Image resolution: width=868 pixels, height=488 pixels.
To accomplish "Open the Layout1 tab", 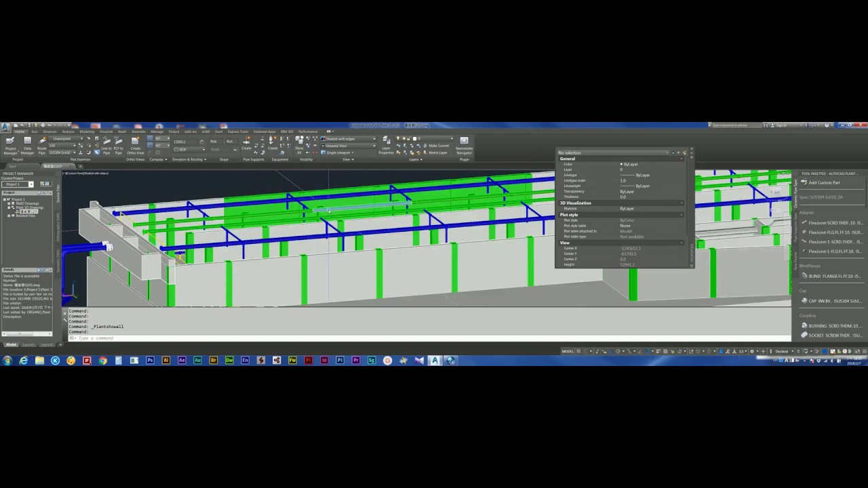I will [x=28, y=344].
